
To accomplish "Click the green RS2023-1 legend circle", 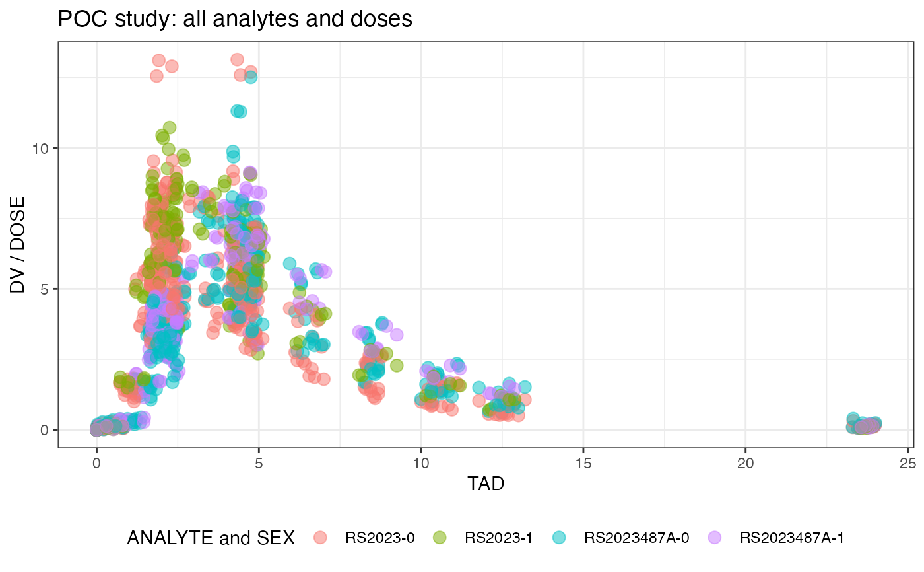I will coord(440,538).
